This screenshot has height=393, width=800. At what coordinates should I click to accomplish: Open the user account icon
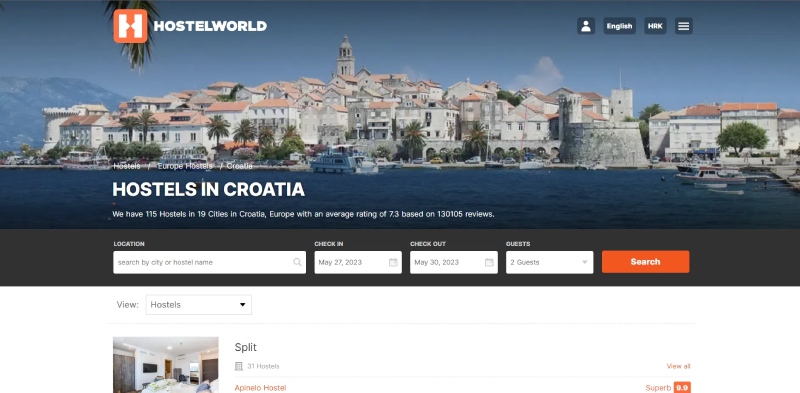click(586, 26)
